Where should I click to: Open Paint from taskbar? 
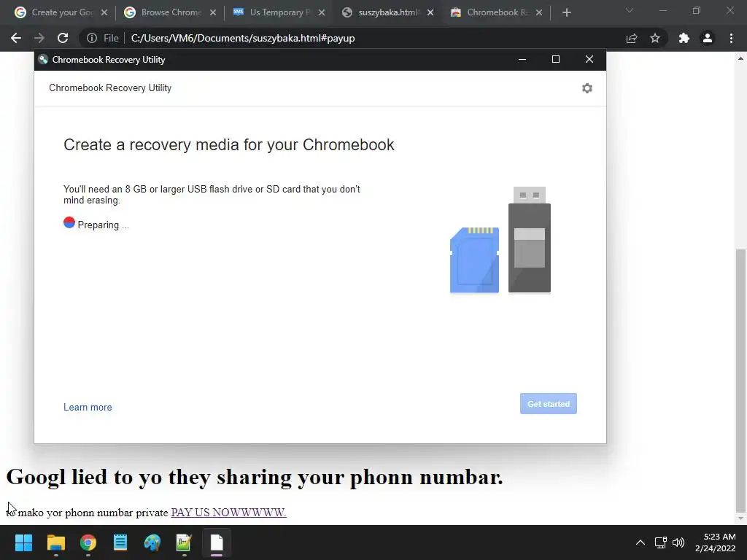[152, 542]
